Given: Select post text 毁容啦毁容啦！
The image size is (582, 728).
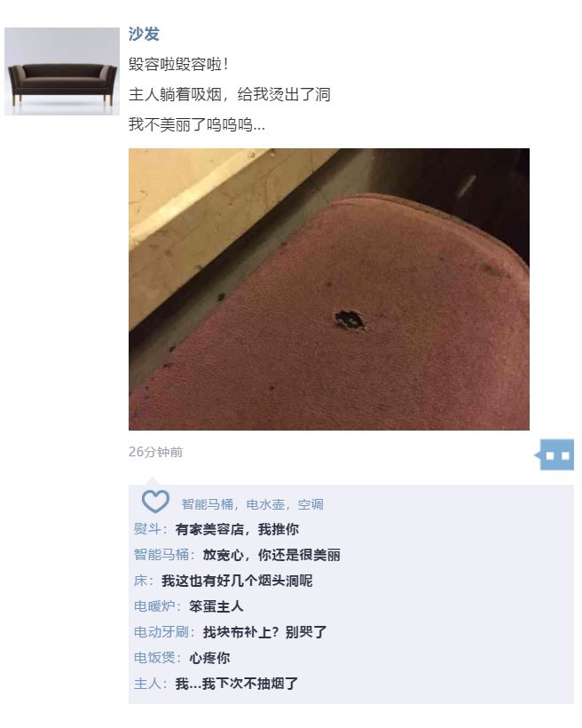Looking at the screenshot, I should pos(178,64).
